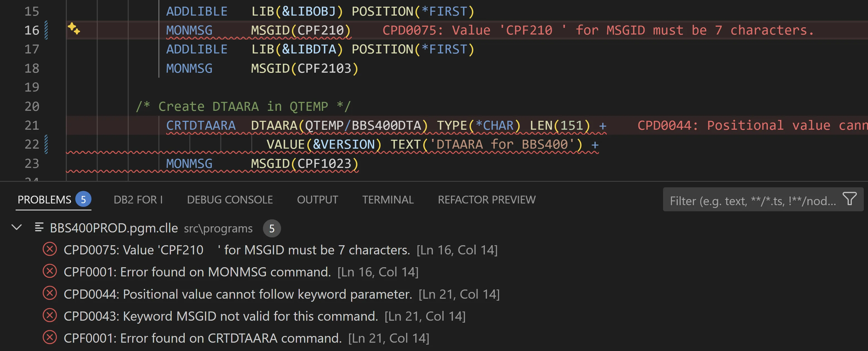Open the change indicator bar beside line 22

[x=46, y=144]
